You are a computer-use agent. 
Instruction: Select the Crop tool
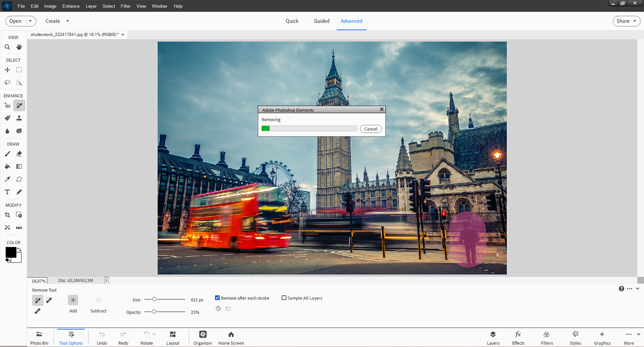(7, 215)
